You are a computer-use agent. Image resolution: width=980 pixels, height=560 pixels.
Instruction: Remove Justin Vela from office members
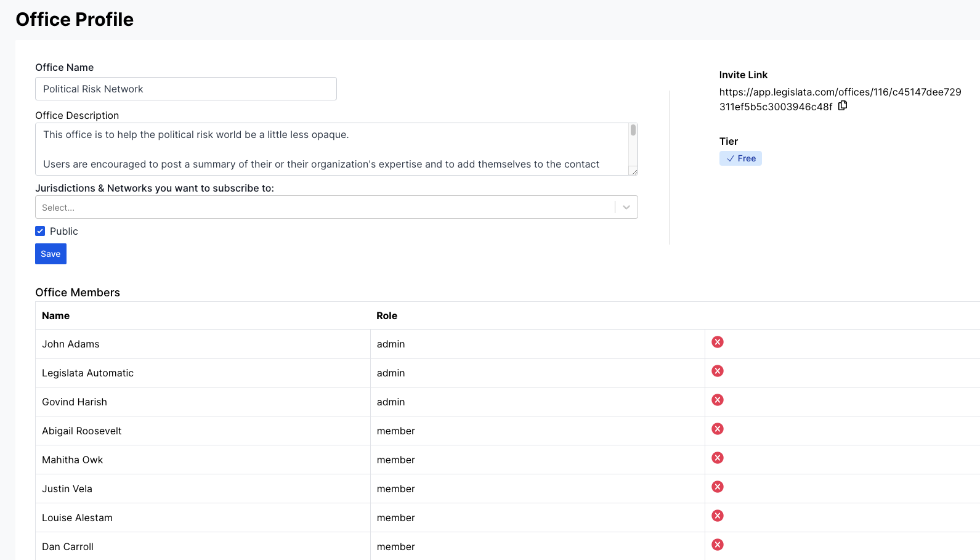pos(718,487)
